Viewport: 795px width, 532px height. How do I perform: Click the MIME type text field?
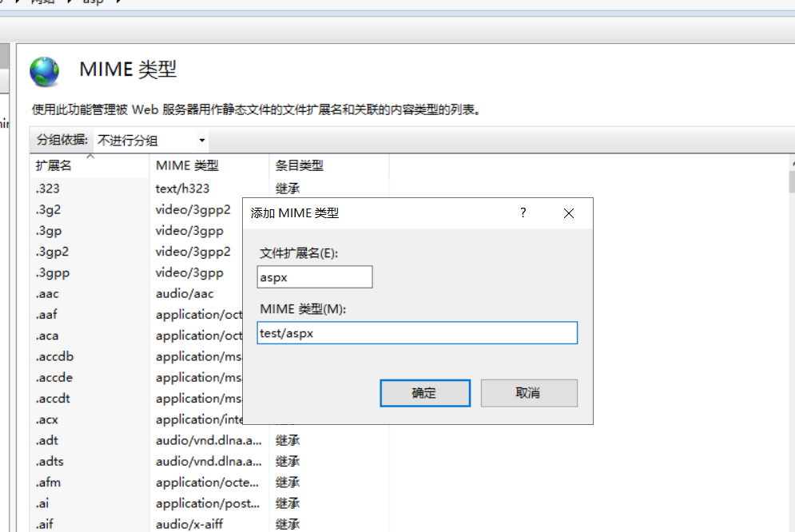417,333
